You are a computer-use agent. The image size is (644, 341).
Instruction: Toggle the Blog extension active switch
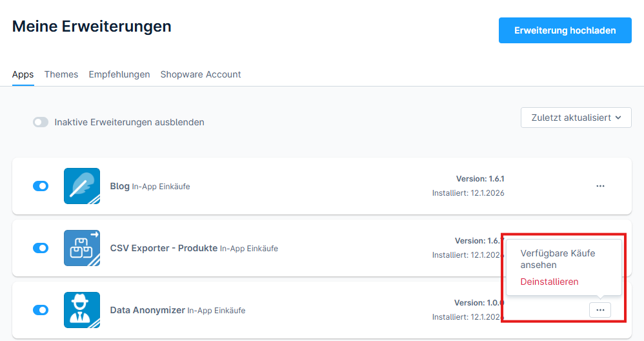click(x=41, y=186)
